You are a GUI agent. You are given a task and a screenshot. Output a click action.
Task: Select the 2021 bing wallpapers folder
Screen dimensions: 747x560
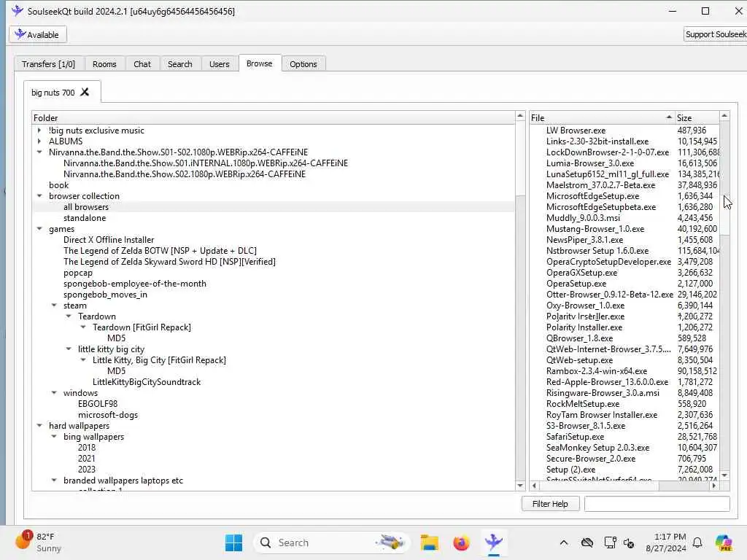point(87,459)
